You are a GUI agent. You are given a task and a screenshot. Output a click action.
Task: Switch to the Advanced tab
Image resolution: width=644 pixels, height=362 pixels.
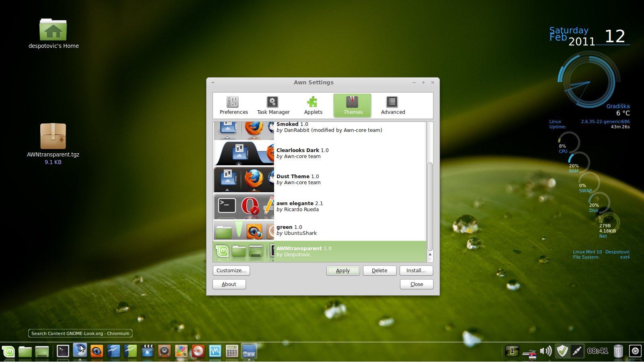pyautogui.click(x=393, y=106)
